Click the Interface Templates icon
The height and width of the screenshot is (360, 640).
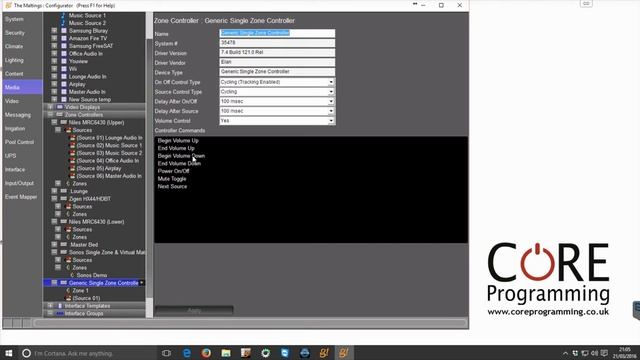(x=60, y=306)
